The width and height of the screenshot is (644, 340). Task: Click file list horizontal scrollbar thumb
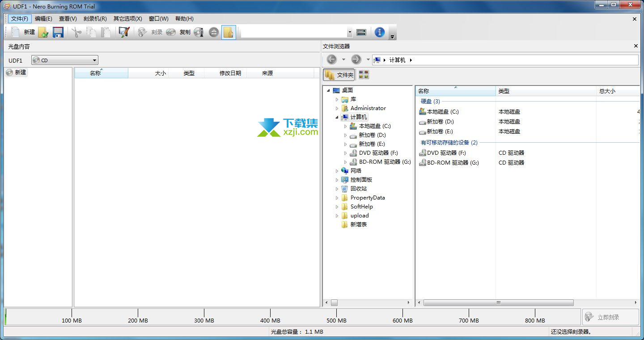coord(498,303)
